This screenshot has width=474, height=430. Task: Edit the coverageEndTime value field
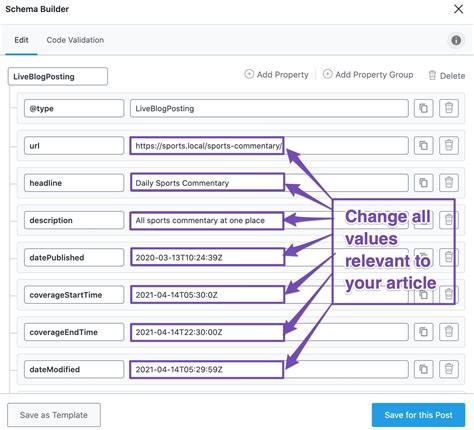[x=269, y=332]
